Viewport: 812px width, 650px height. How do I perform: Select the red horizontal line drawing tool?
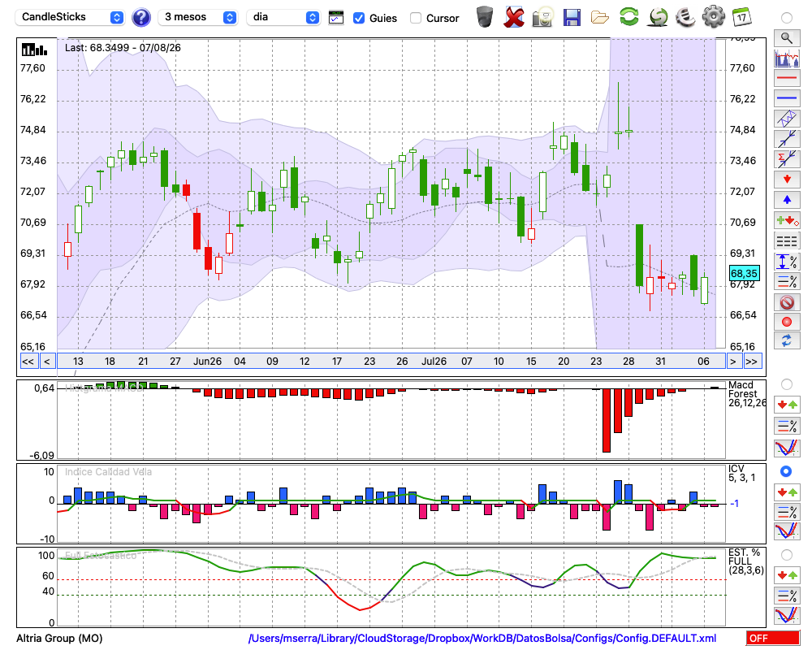coord(787,78)
